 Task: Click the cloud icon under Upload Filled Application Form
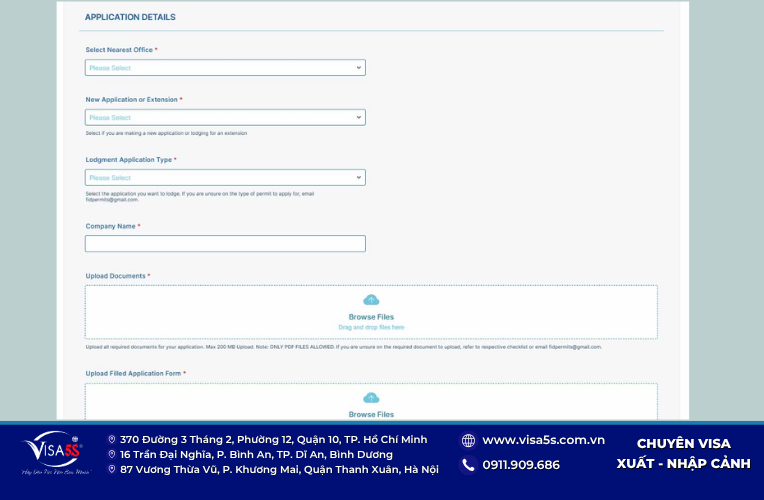coord(371,398)
